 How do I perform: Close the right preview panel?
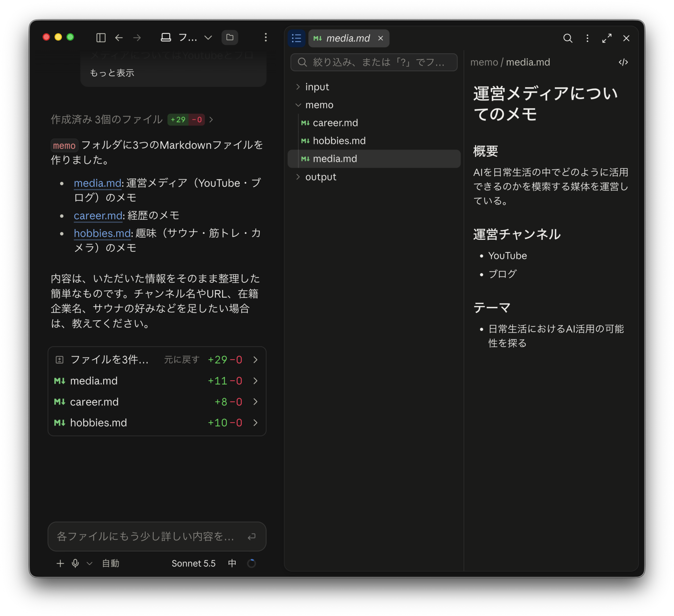point(626,38)
